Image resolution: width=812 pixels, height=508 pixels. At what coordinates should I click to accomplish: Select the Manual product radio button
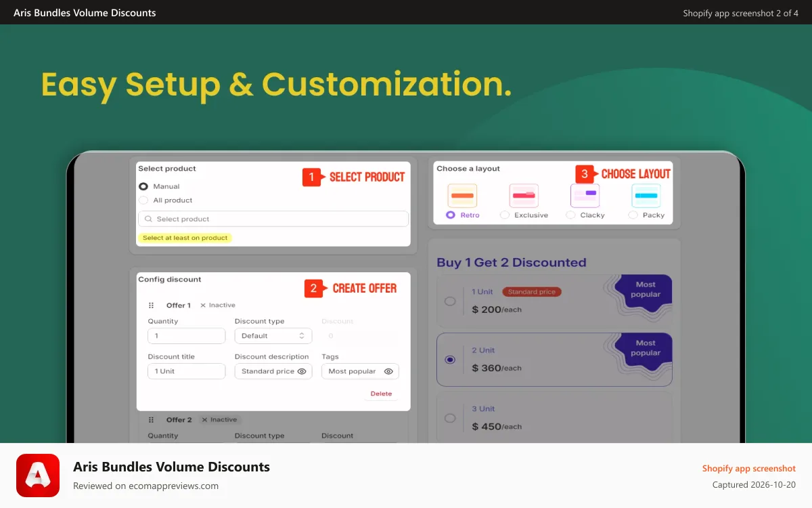coord(143,186)
